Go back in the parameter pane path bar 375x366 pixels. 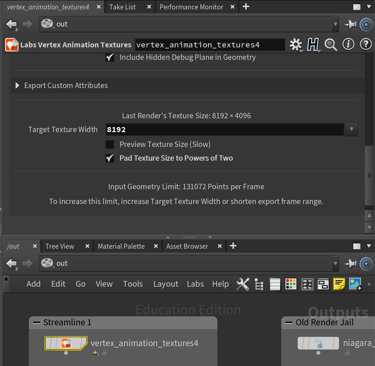11,24
